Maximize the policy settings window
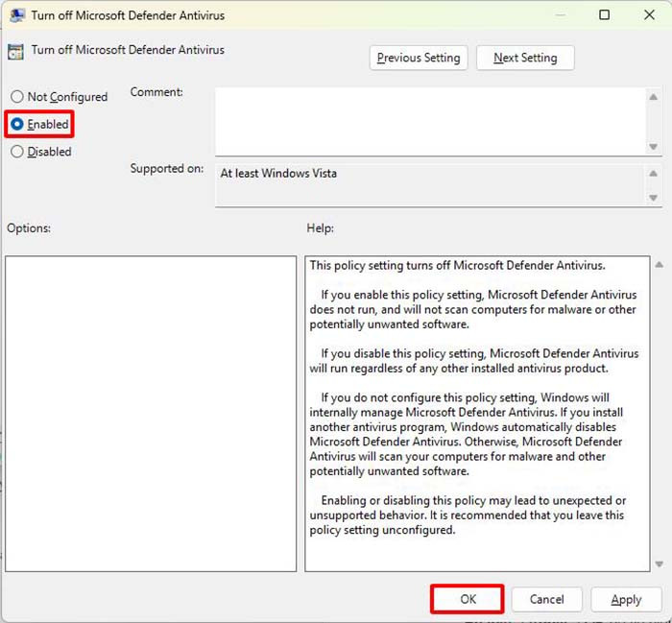 [604, 15]
